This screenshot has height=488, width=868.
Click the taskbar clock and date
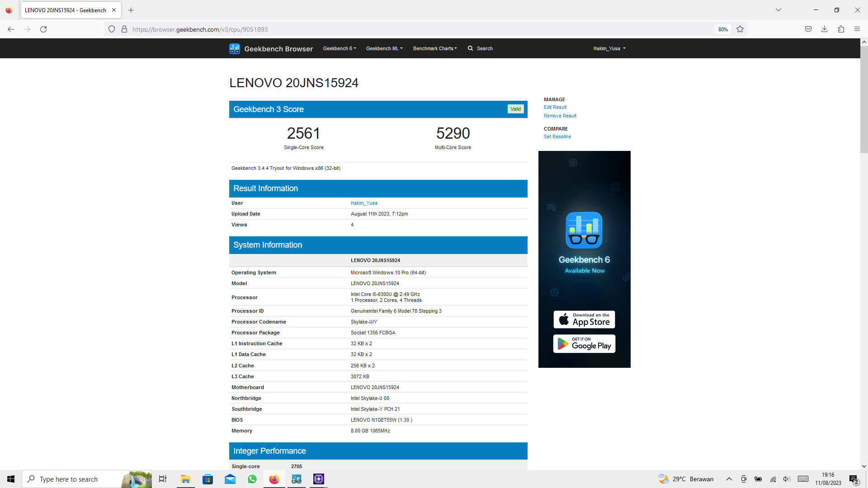(828, 479)
